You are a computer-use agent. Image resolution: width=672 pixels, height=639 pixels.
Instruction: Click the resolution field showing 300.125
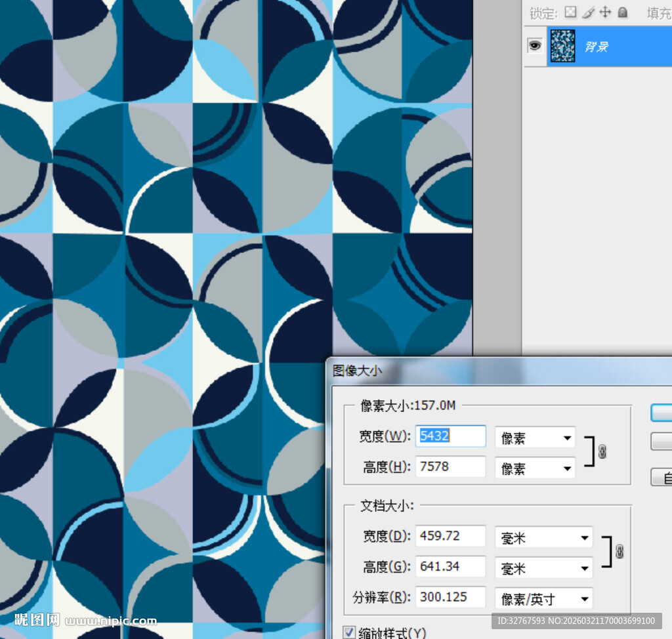(451, 597)
